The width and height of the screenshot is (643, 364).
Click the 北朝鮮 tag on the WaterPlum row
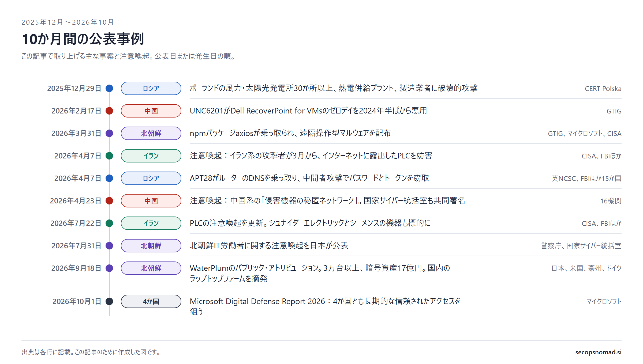point(151,268)
